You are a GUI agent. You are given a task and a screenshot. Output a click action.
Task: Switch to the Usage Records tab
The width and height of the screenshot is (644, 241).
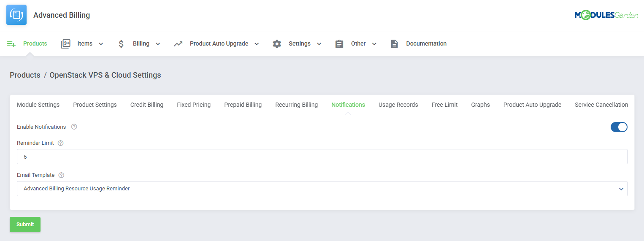398,105
